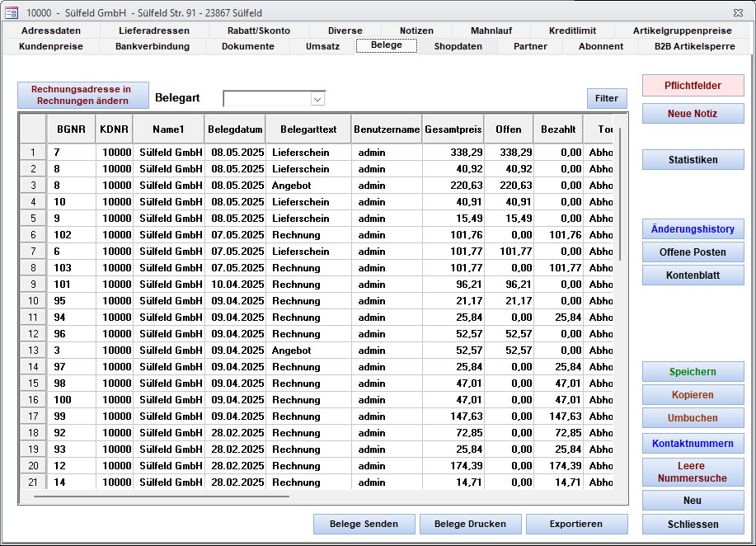The height and width of the screenshot is (546, 756).
Task: Click the Filter button
Action: tap(607, 98)
